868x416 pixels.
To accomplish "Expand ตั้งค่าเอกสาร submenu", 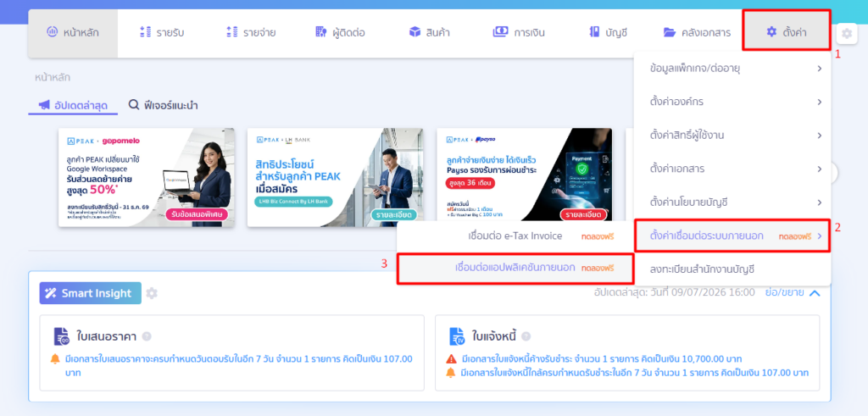I will [732, 169].
